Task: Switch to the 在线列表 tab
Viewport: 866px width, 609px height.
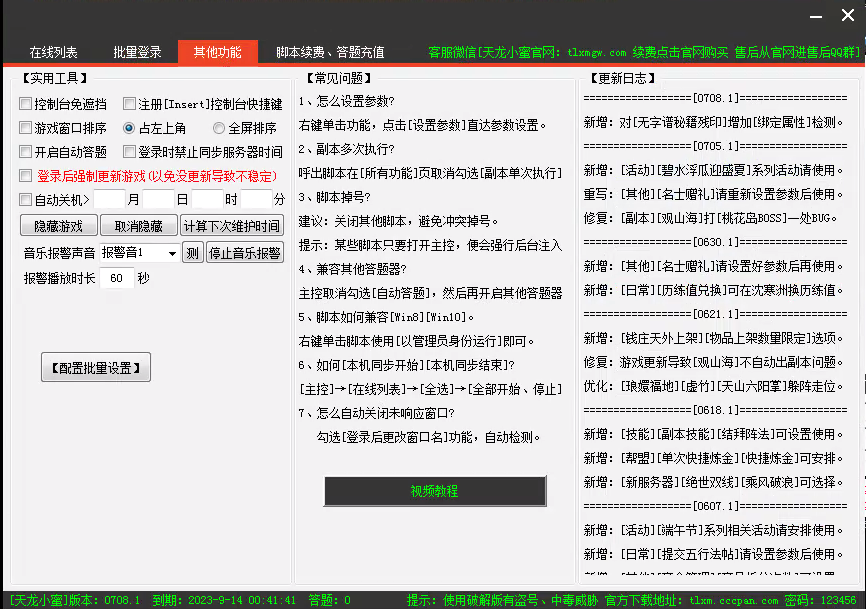Action: coord(54,52)
